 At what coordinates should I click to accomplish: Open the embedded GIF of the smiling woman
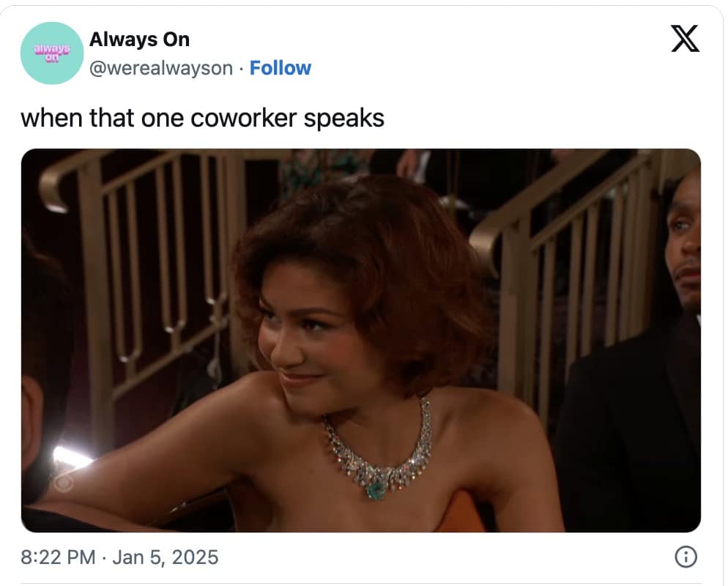(x=361, y=341)
